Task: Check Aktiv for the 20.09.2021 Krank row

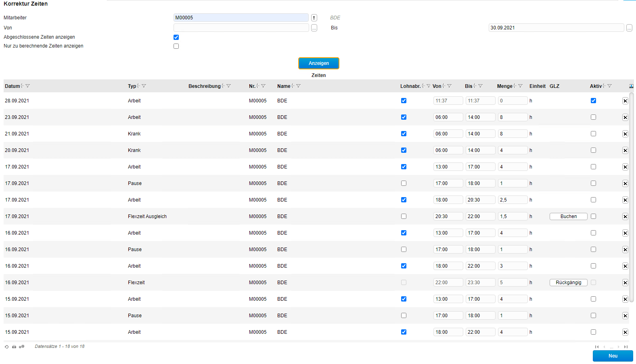Action: point(593,150)
